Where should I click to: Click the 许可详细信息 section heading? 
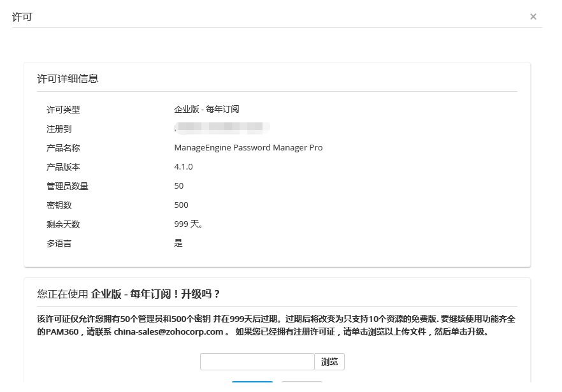coord(68,78)
